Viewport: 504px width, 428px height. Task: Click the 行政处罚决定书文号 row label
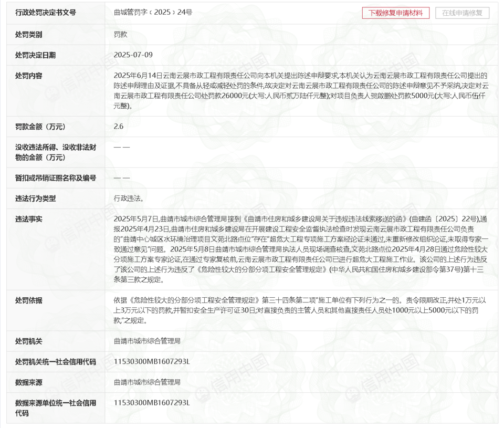click(46, 12)
